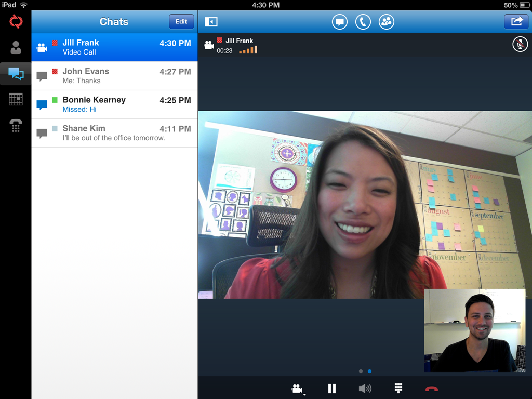Tap the second page indicator dot
The height and width of the screenshot is (399, 532).
click(369, 371)
